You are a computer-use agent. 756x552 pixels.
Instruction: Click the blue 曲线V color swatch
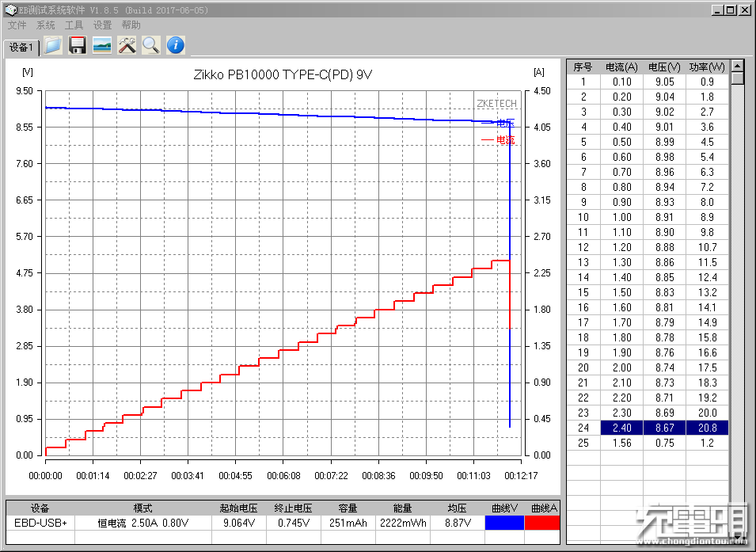pyautogui.click(x=504, y=523)
